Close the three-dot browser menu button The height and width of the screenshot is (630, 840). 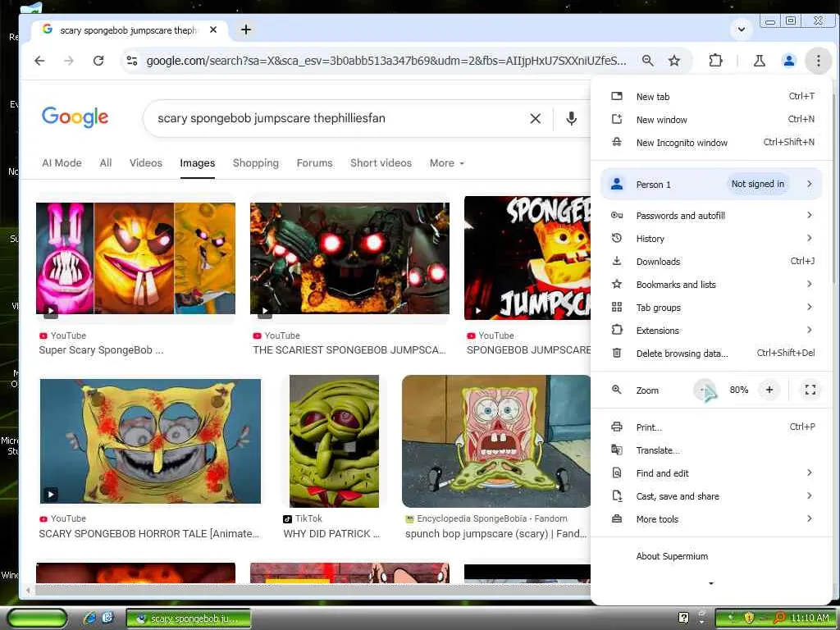[x=818, y=61]
